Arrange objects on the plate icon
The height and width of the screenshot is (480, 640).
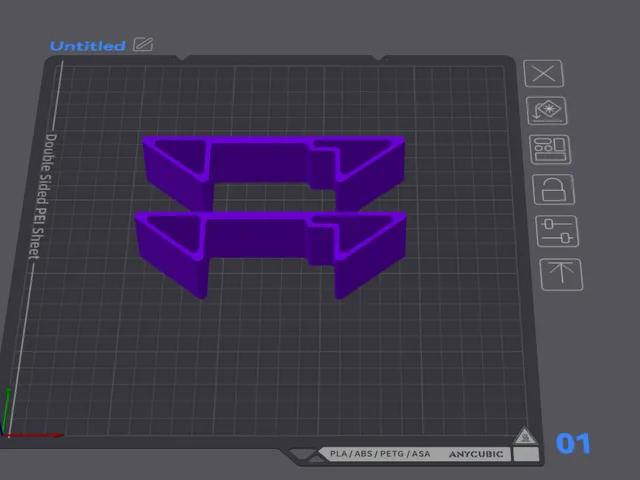pyautogui.click(x=550, y=149)
